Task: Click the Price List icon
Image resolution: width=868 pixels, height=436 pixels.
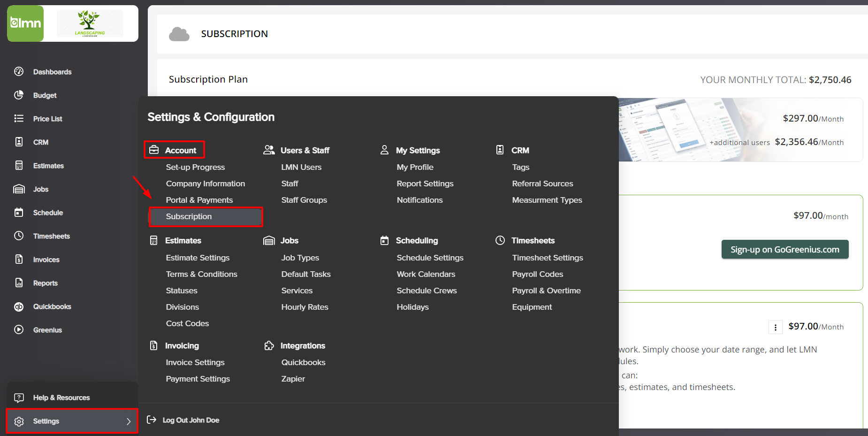Action: point(19,118)
